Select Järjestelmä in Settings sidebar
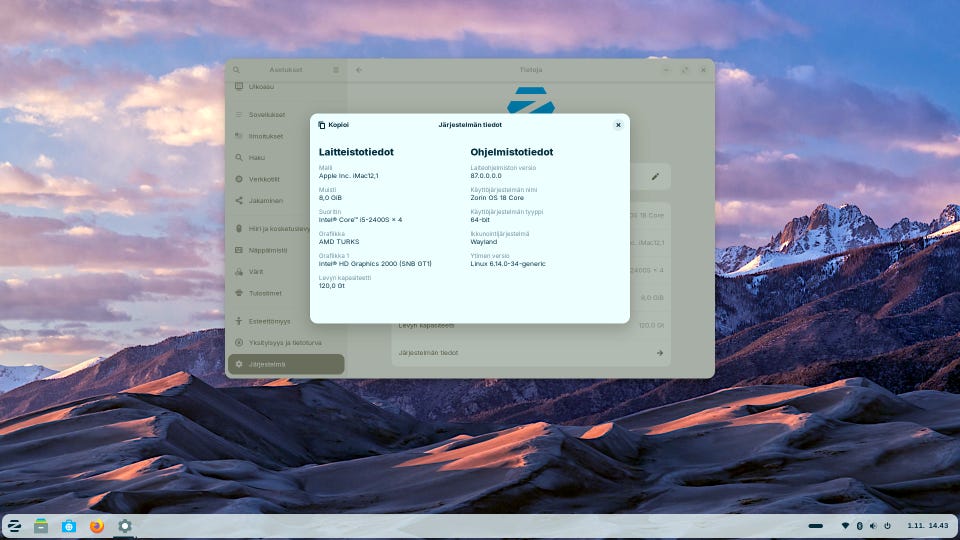Viewport: 960px width, 540px height. (286, 364)
